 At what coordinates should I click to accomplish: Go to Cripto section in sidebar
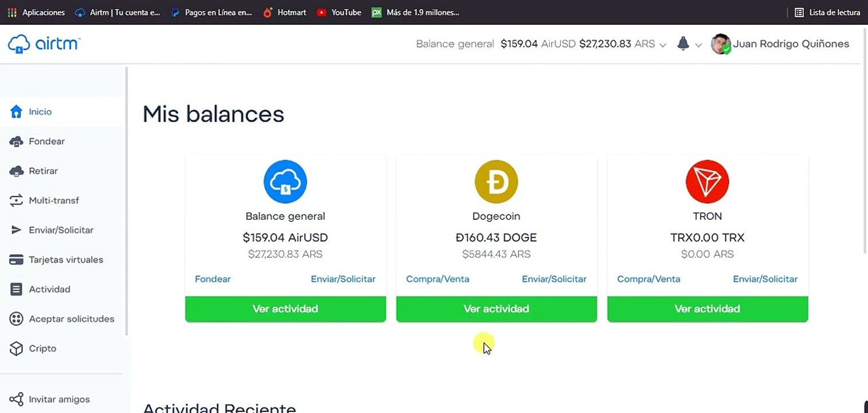tap(42, 349)
